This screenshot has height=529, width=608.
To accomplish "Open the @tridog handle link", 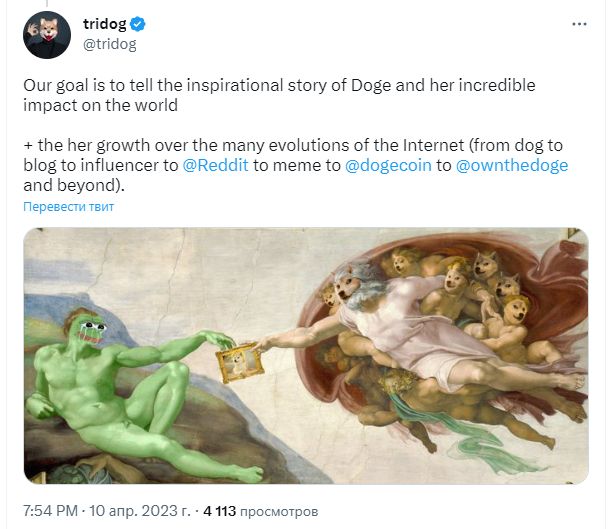I will (108, 44).
